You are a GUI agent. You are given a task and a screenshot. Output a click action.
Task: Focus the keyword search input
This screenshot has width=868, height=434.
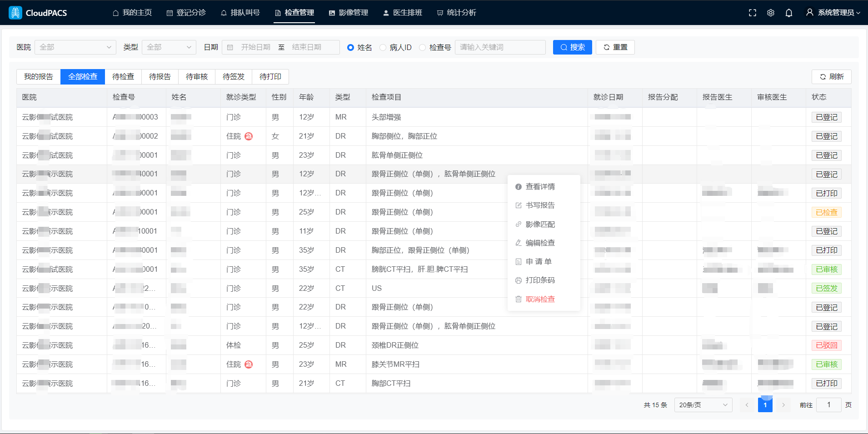(500, 47)
